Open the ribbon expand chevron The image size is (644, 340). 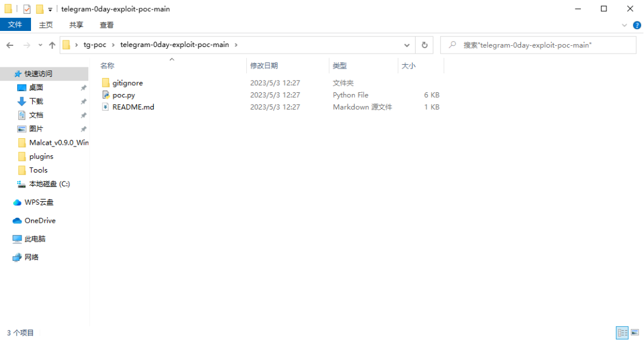coord(624,25)
